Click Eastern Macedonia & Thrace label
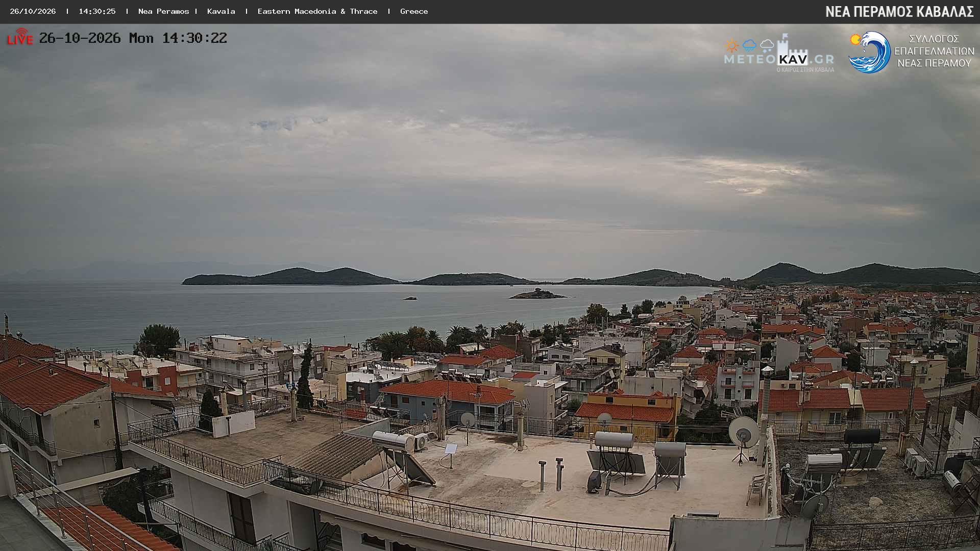 tap(317, 11)
